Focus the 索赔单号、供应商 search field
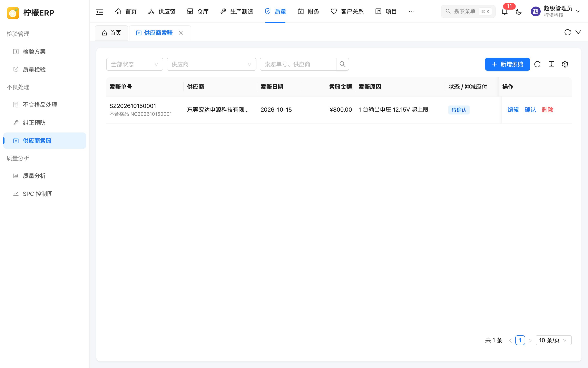 tap(298, 64)
